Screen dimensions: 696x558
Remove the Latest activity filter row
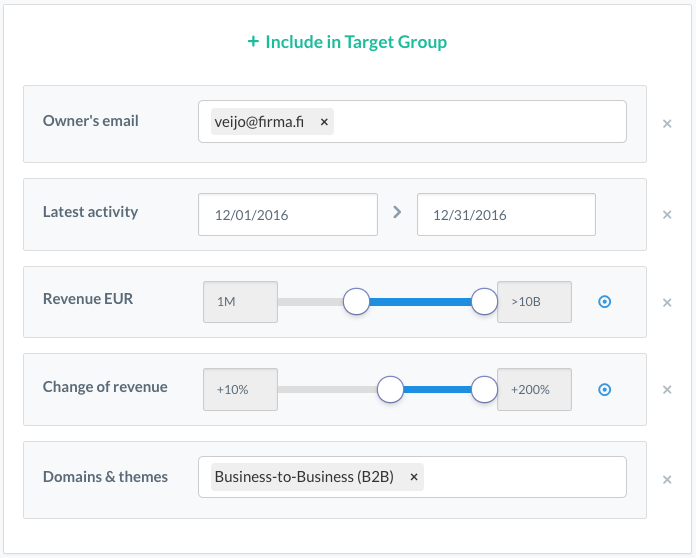(667, 215)
